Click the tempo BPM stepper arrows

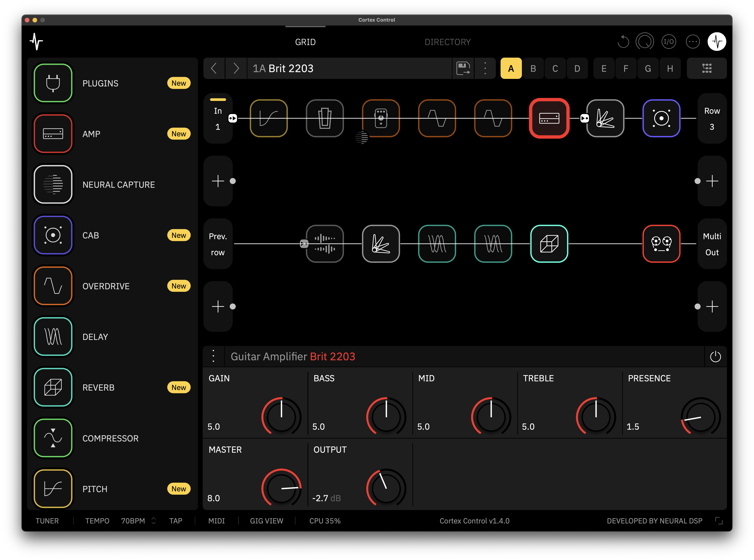(154, 521)
